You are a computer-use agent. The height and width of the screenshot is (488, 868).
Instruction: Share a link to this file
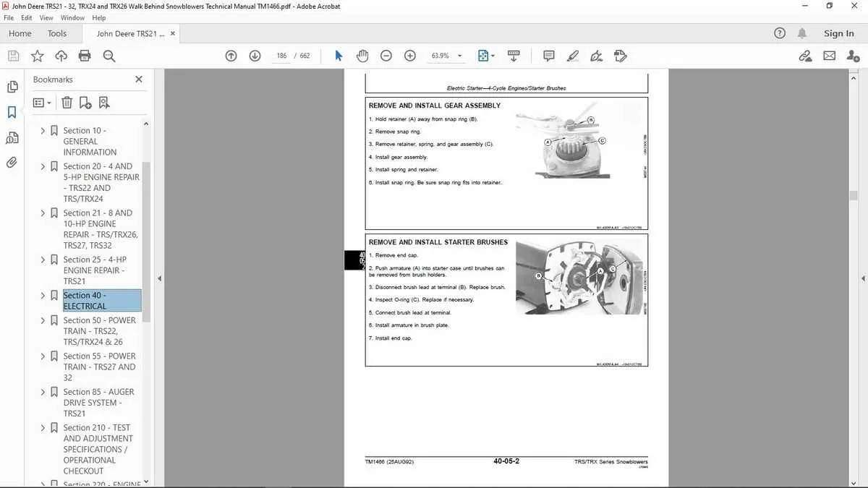(805, 56)
